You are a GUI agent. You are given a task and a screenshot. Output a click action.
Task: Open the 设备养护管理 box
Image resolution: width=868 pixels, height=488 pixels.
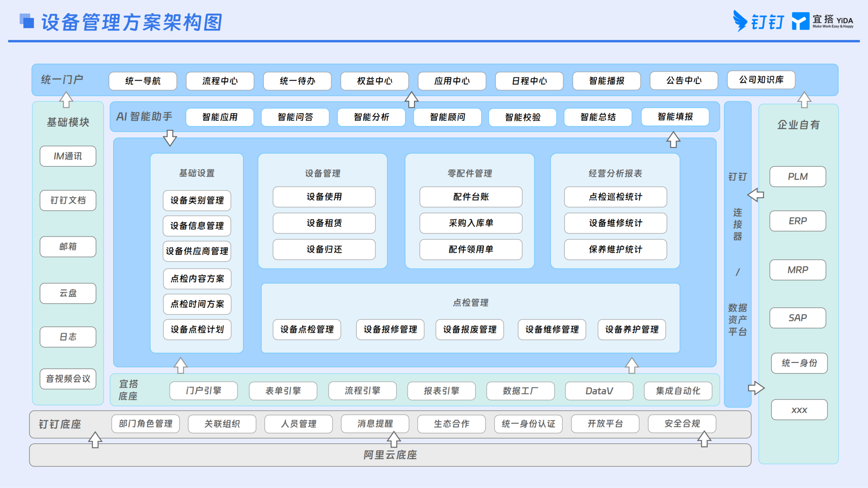click(x=632, y=329)
